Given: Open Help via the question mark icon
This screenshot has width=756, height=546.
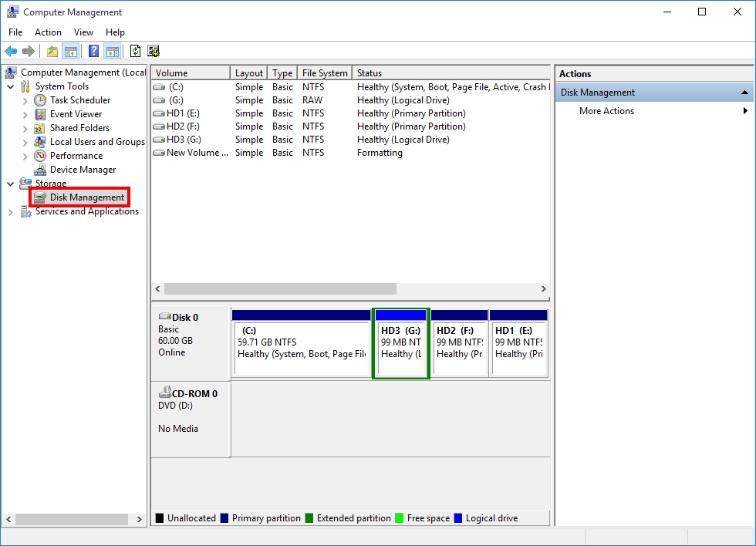Looking at the screenshot, I should pyautogui.click(x=93, y=52).
